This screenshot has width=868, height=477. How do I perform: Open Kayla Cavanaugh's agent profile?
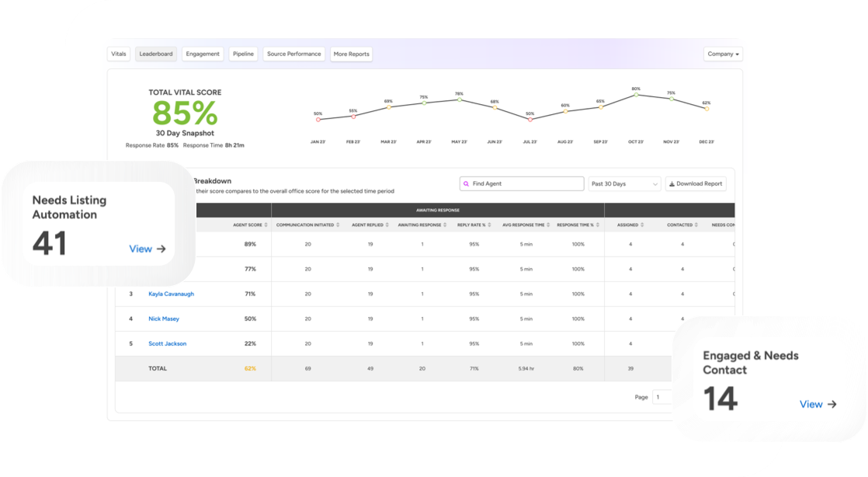pos(171,294)
